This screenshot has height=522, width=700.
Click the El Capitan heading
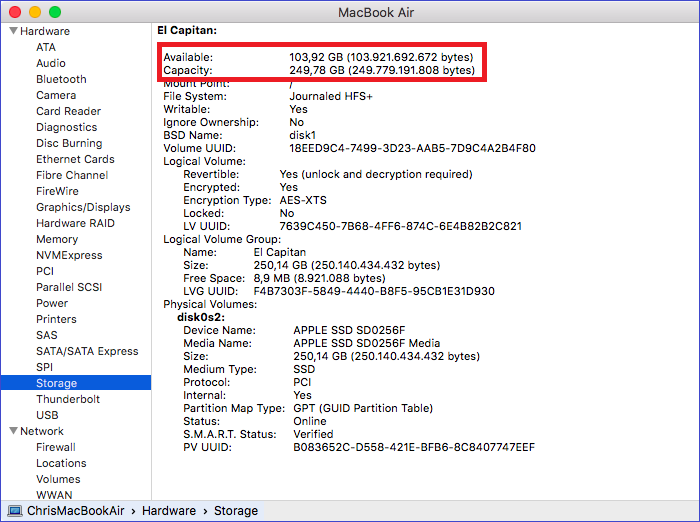[x=187, y=30]
